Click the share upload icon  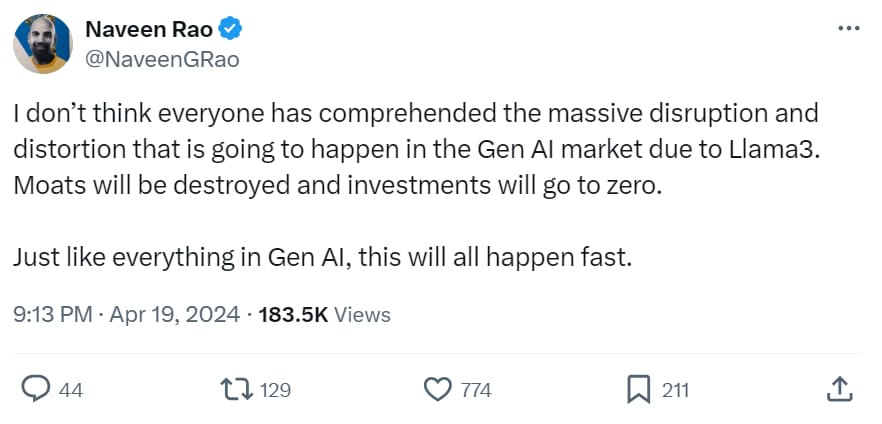(x=840, y=389)
